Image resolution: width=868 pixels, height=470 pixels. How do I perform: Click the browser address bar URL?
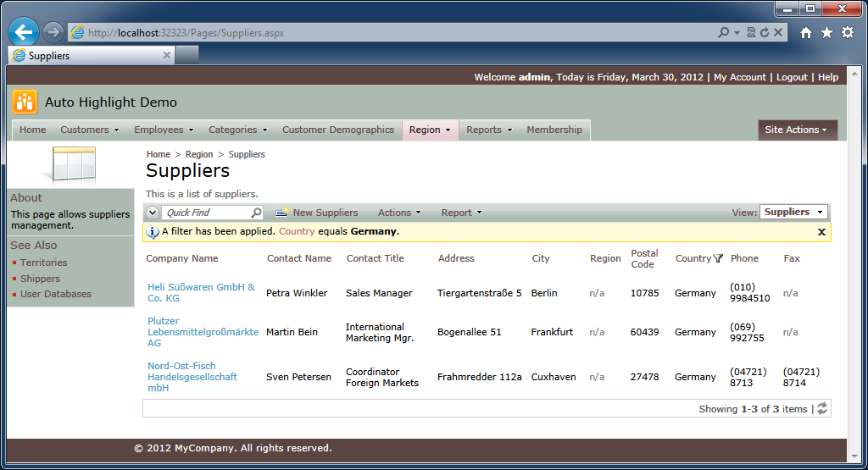click(x=186, y=33)
